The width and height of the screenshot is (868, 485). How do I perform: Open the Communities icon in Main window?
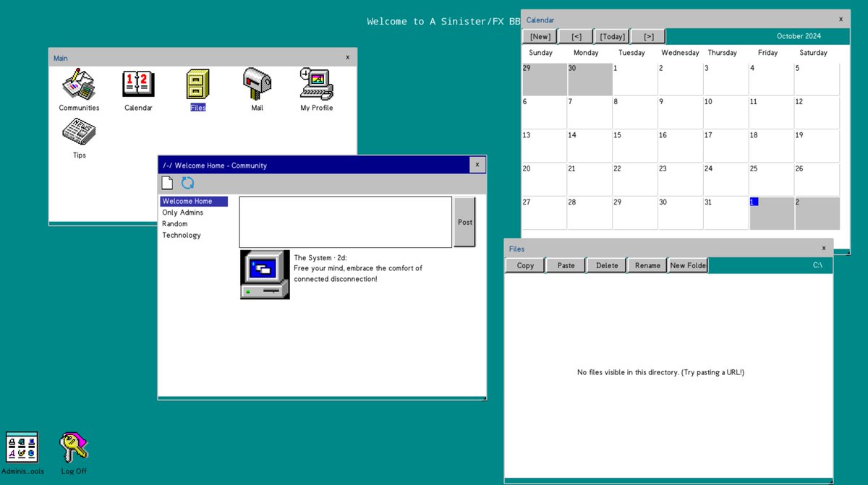79,85
